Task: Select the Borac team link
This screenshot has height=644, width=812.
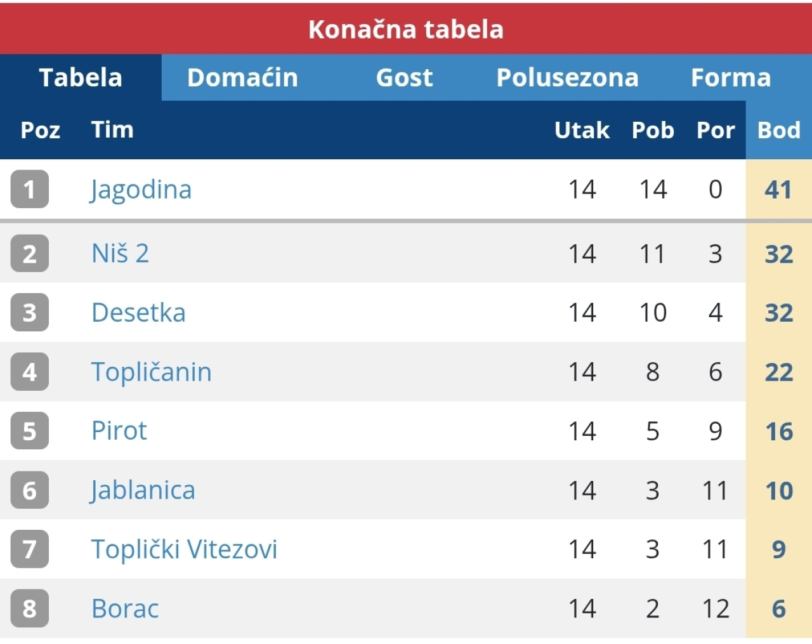Action: [125, 608]
